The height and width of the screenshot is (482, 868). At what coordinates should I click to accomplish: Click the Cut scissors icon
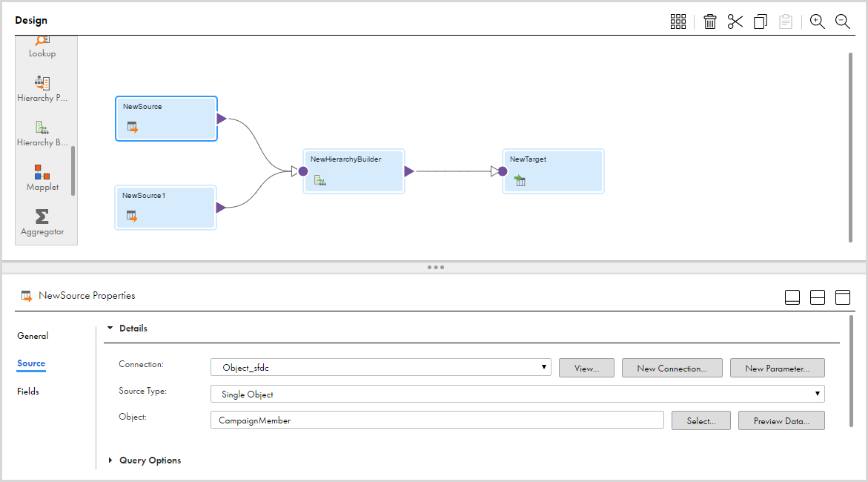pos(735,22)
